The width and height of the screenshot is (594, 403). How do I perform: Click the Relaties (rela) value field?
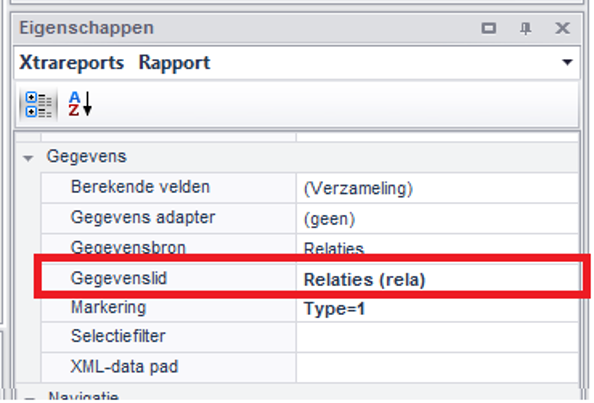click(x=438, y=279)
